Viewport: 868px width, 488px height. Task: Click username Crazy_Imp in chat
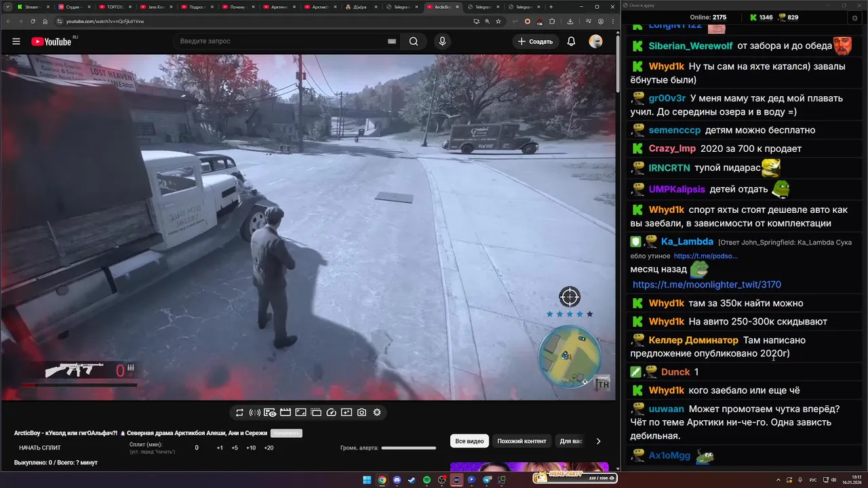click(x=672, y=148)
